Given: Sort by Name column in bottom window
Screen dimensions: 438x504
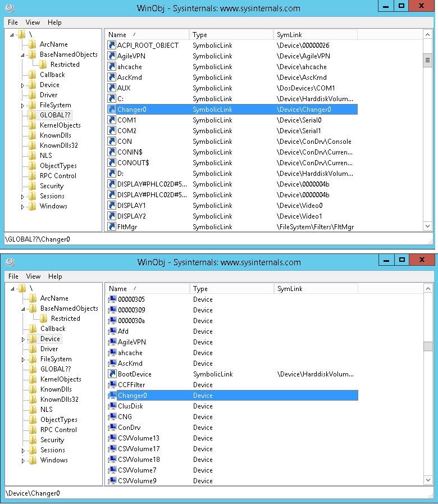Looking at the screenshot, I should pos(148,288).
